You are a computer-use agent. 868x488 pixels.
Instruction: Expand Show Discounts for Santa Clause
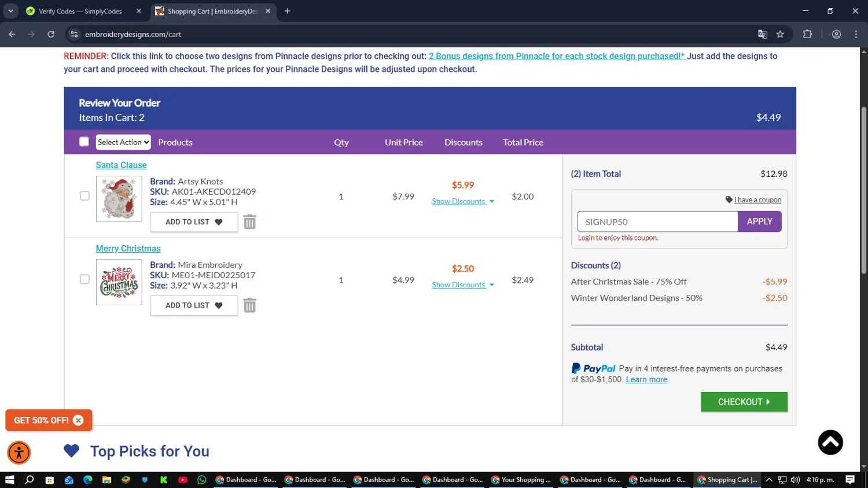463,201
